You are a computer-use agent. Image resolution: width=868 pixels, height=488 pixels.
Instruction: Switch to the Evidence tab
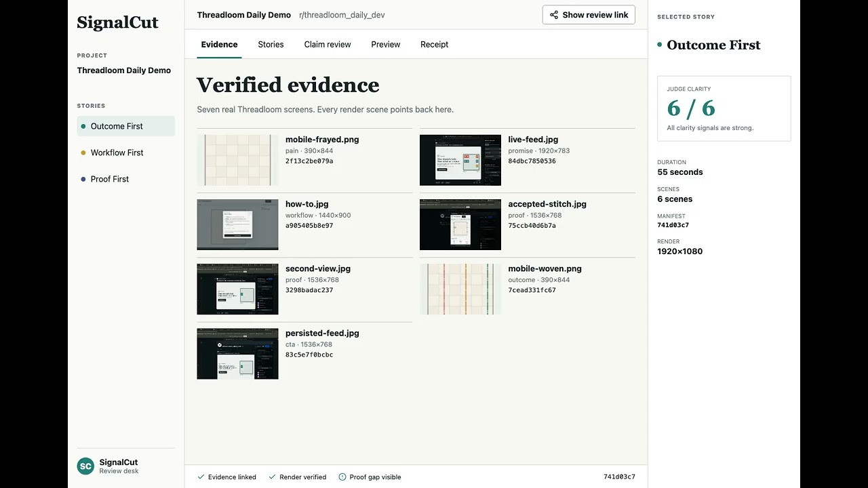(219, 44)
